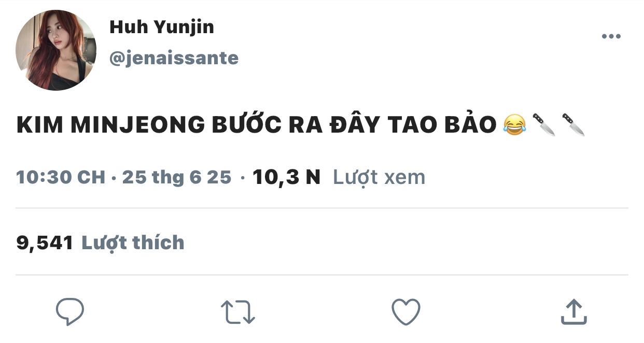The image size is (644, 343).
Task: Open the share upload-arrow icon
Action: pyautogui.click(x=574, y=312)
